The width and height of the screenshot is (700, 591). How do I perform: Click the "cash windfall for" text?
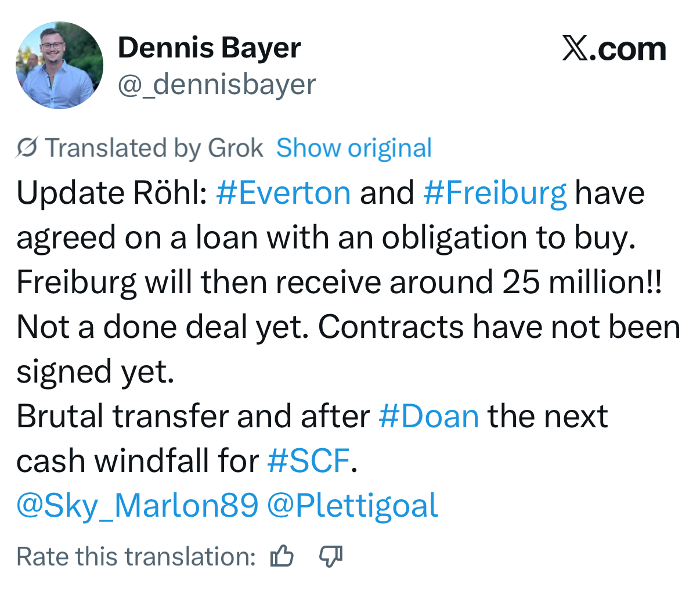coord(137,460)
